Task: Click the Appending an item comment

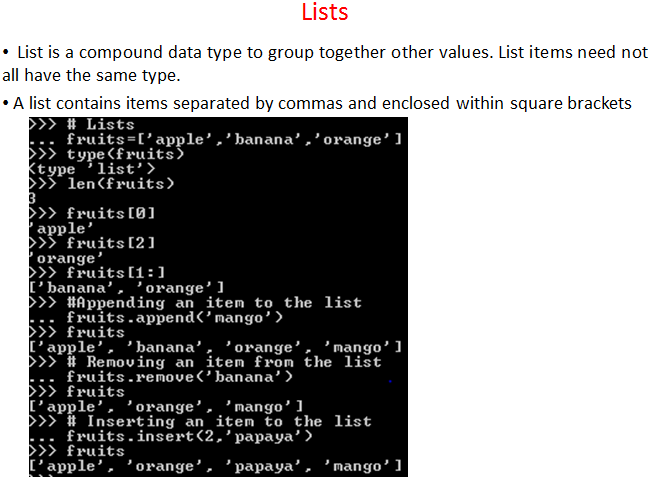Action: tap(195, 302)
